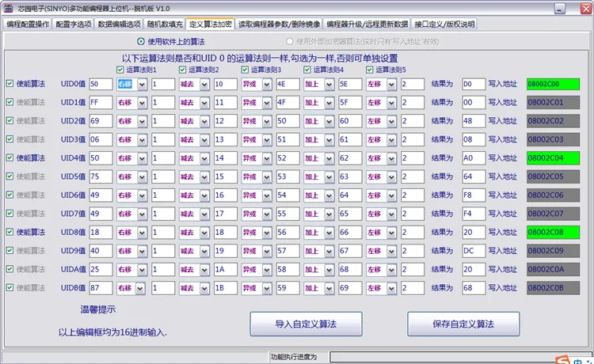Screen dimensions: 594x364
Task: Click the 导入自定义算法 button
Action: click(306, 324)
